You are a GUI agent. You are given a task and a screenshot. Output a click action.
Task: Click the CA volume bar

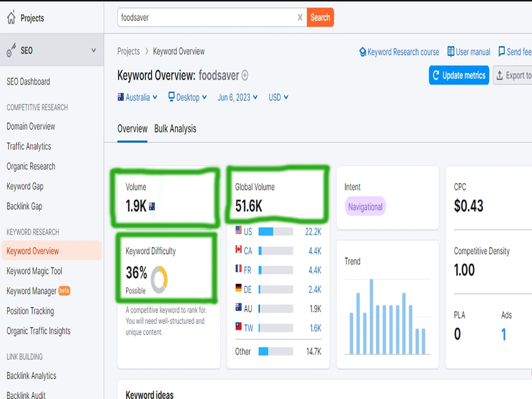click(x=276, y=251)
